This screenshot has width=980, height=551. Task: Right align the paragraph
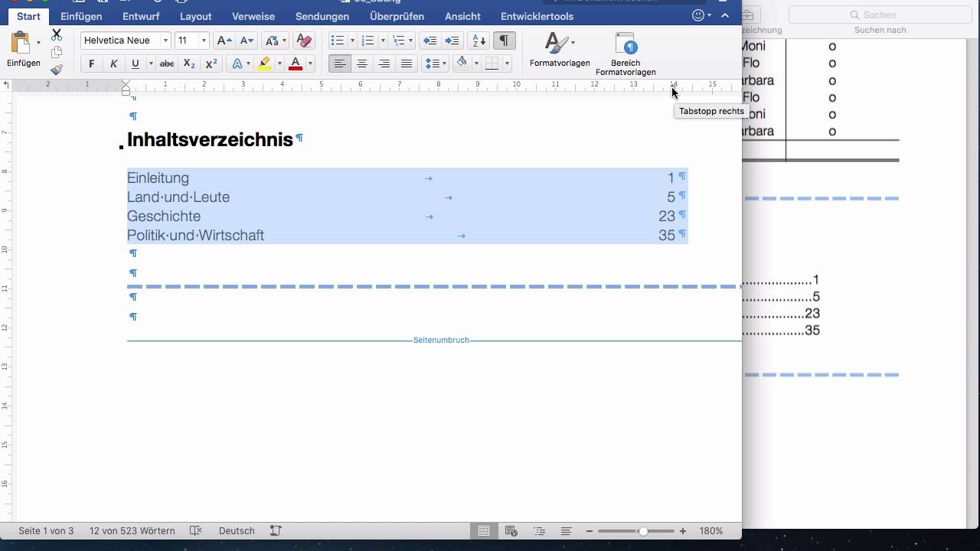click(384, 64)
